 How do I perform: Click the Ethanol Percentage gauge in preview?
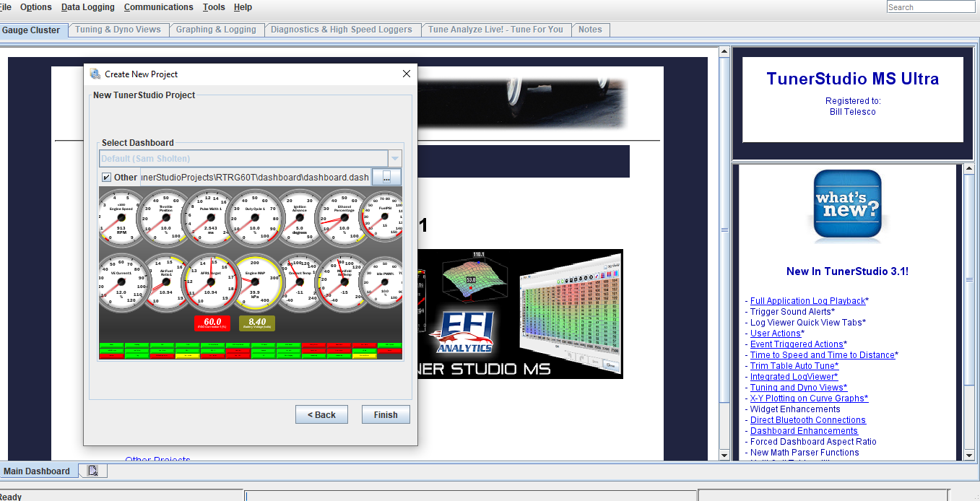coord(344,216)
